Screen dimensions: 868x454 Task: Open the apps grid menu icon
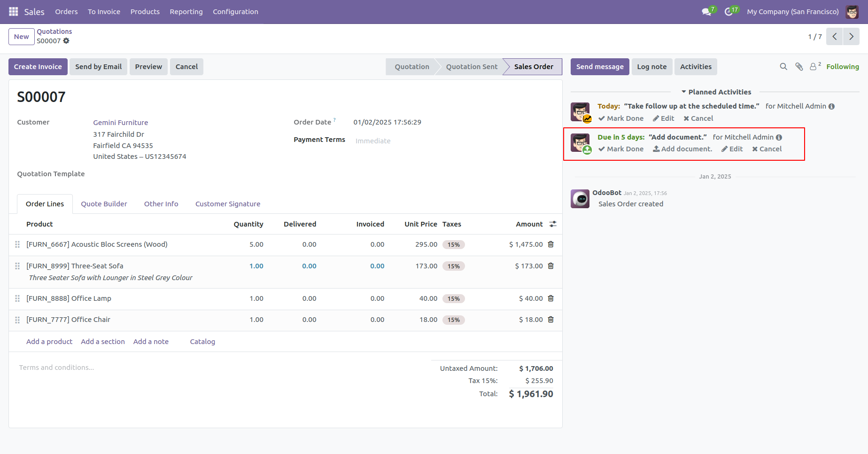point(13,11)
